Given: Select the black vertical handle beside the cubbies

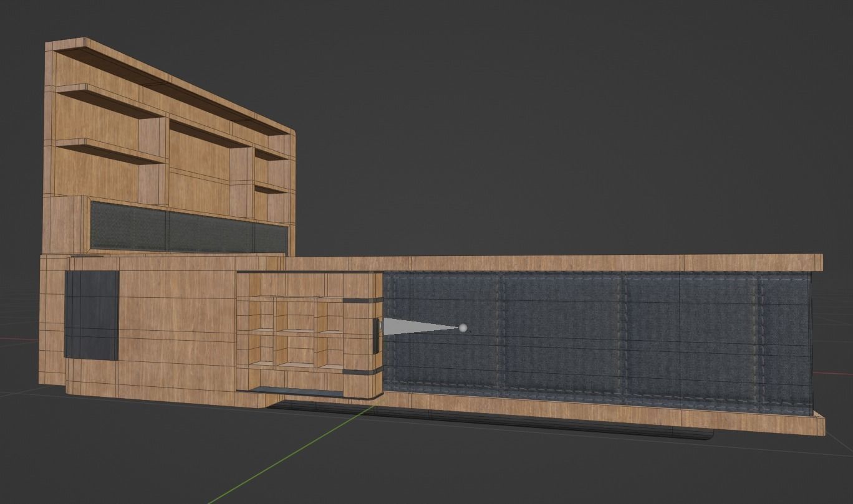Looking at the screenshot, I should coord(376,335).
